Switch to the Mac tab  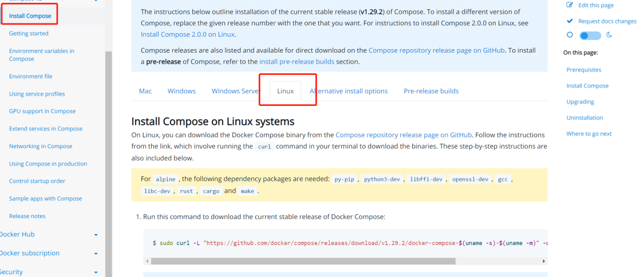(145, 91)
